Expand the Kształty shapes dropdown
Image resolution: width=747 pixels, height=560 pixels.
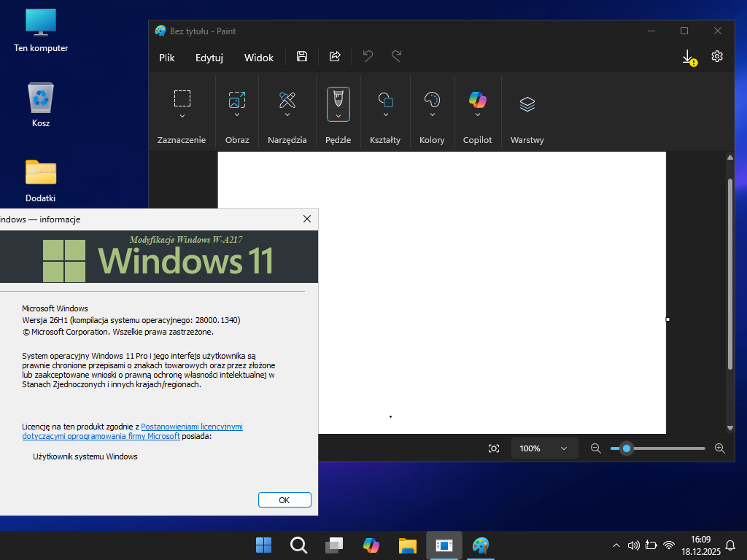386,115
